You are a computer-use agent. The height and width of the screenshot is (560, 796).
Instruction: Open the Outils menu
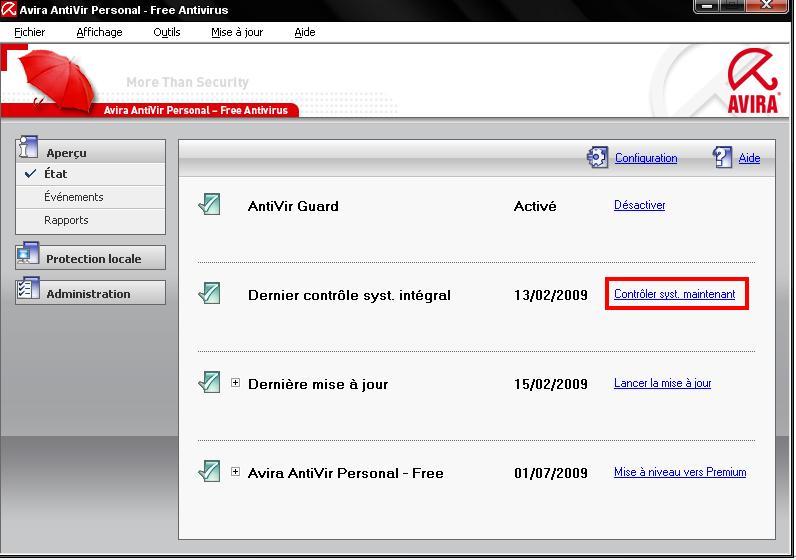(167, 32)
